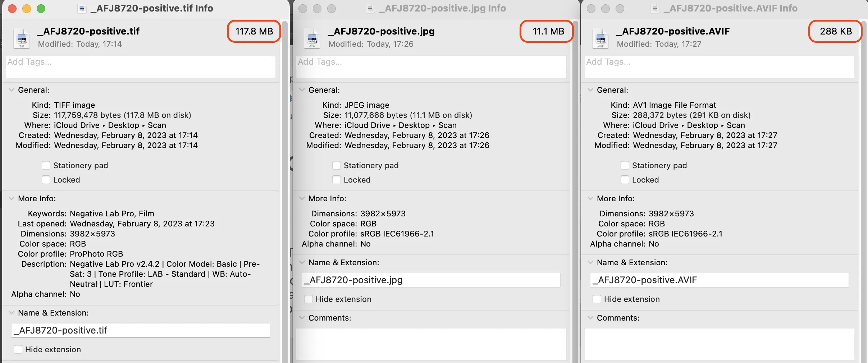Collapse Name & Extension in the AVIF Info window

pos(590,262)
